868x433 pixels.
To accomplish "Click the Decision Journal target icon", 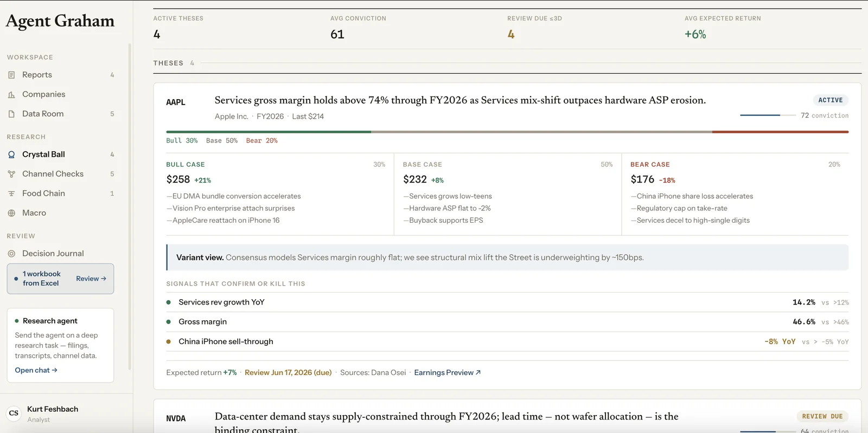I will click(11, 254).
